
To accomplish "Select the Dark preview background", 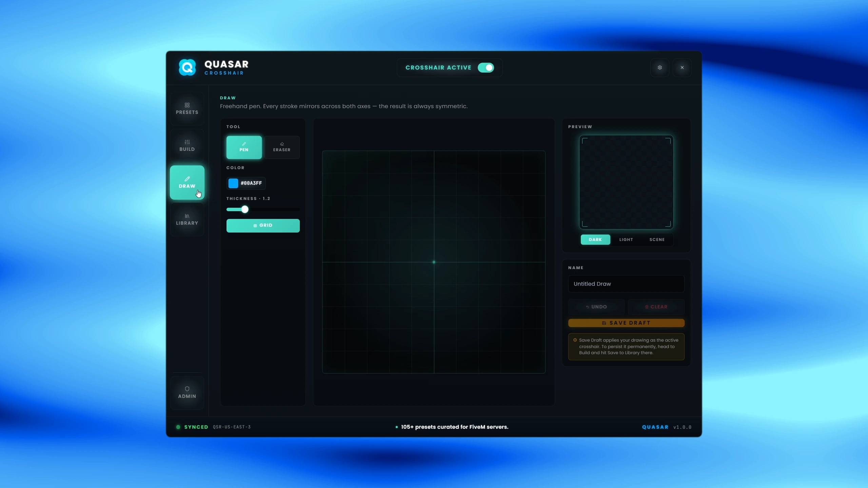I will pos(595,240).
